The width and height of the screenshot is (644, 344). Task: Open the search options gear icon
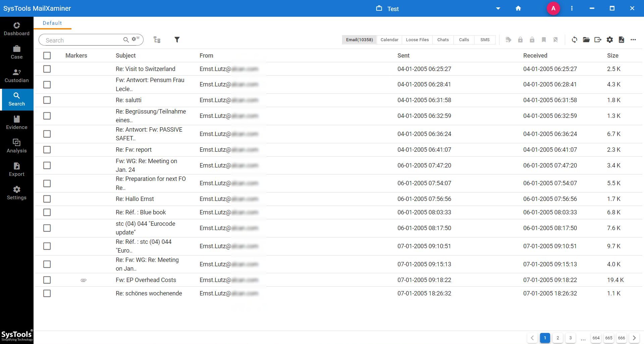[135, 39]
